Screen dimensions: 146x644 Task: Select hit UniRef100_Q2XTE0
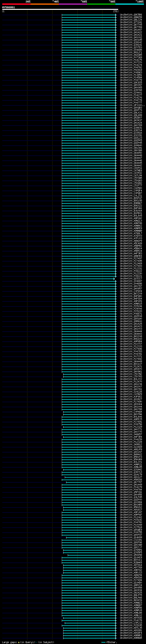click(x=131, y=48)
